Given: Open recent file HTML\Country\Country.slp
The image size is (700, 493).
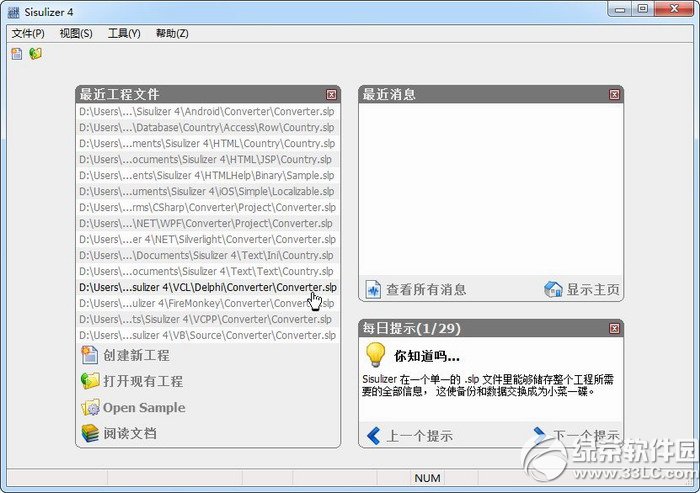Looking at the screenshot, I should [208, 143].
